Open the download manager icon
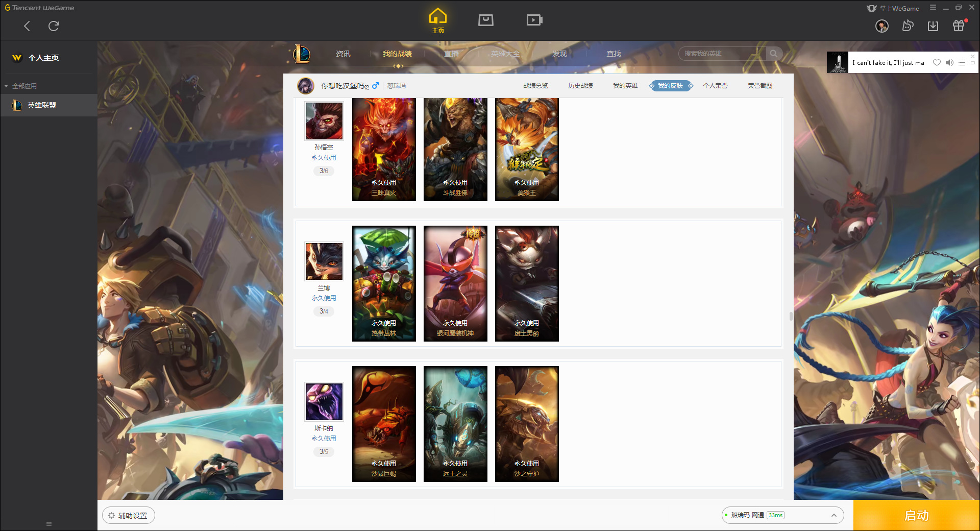The height and width of the screenshot is (531, 980). [x=933, y=26]
